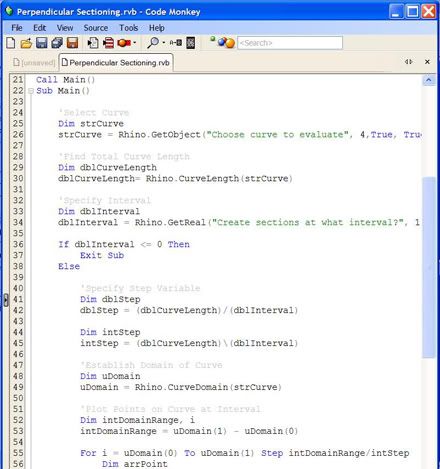Click the comment 'Establish Domain of Curve'
This screenshot has width=440, height=469.
pos(151,365)
